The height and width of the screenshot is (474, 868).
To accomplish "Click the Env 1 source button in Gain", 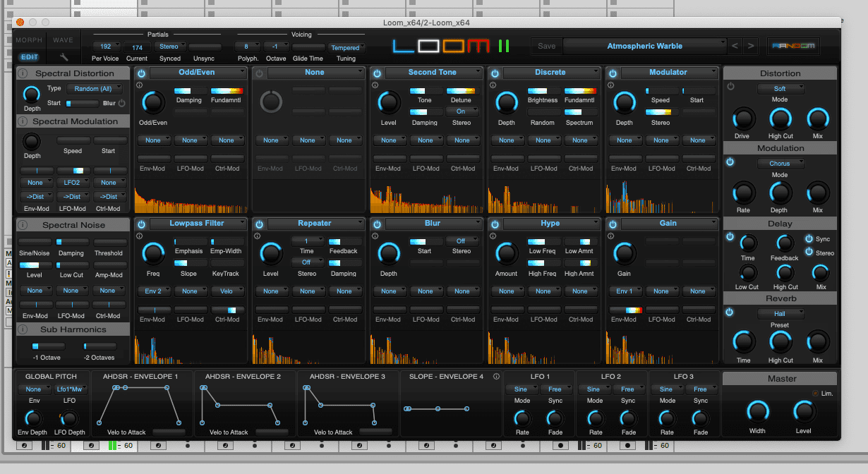I will (x=625, y=291).
